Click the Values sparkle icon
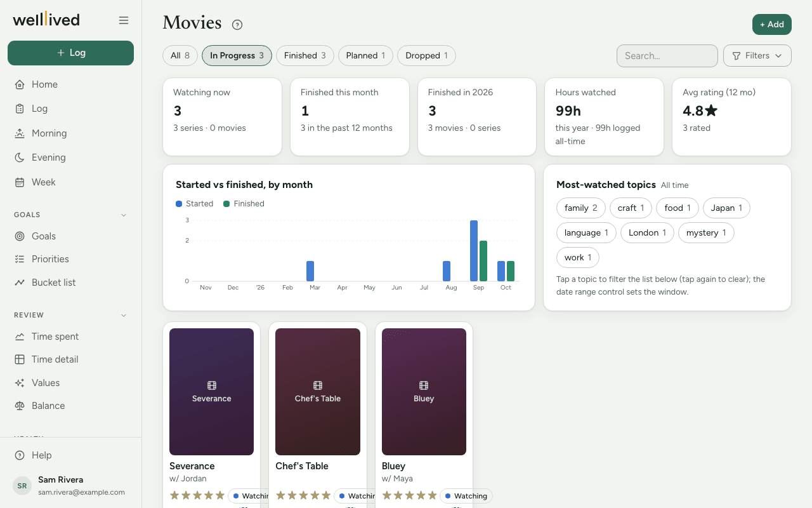The height and width of the screenshot is (508, 812). click(x=20, y=383)
